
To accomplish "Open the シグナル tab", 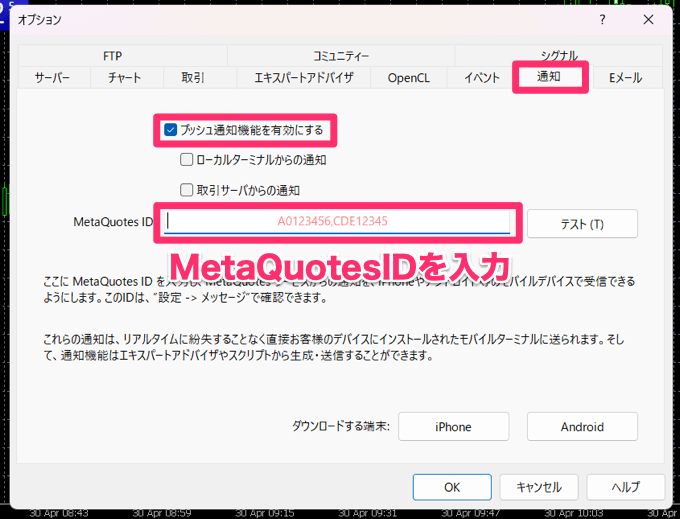I will click(x=559, y=55).
